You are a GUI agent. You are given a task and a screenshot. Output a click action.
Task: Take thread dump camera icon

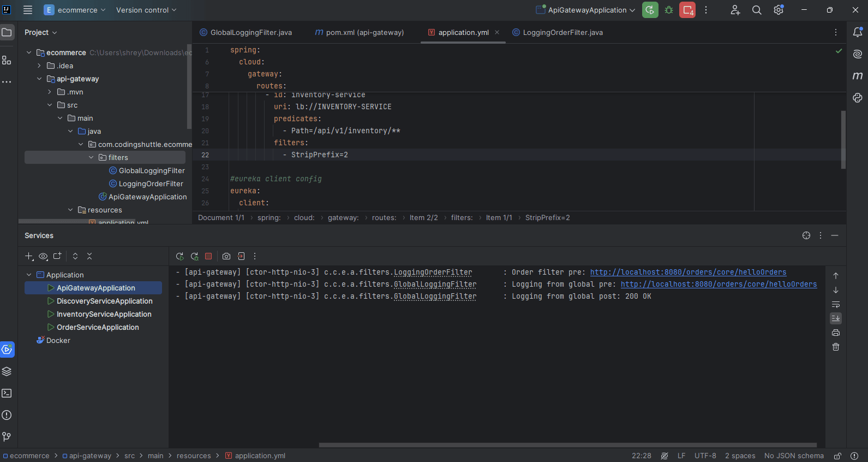click(x=226, y=256)
